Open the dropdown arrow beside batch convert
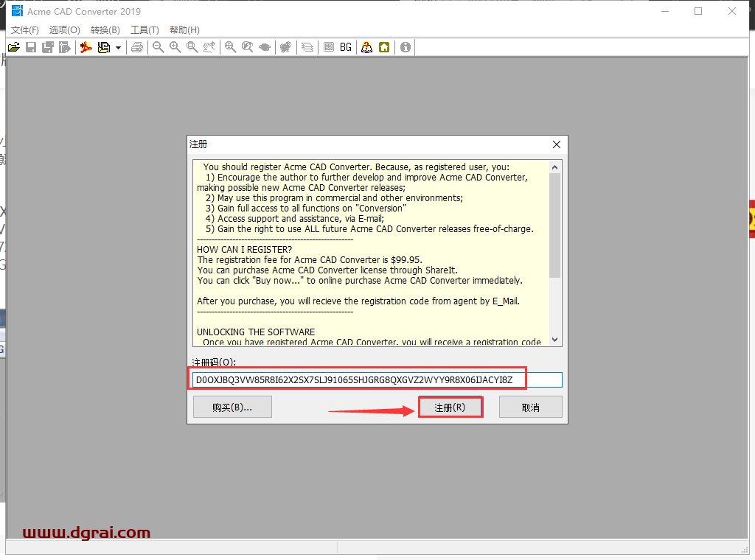 [x=118, y=48]
